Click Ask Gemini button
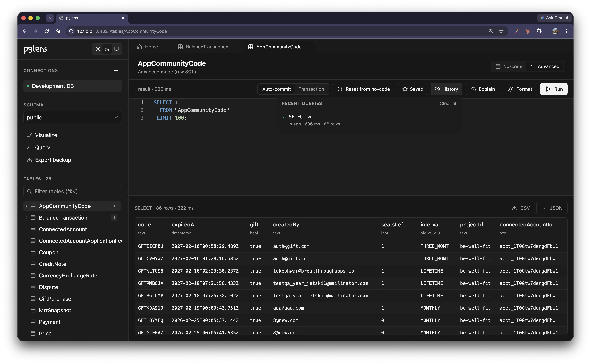Screen dimensions: 591x364 click(554, 18)
